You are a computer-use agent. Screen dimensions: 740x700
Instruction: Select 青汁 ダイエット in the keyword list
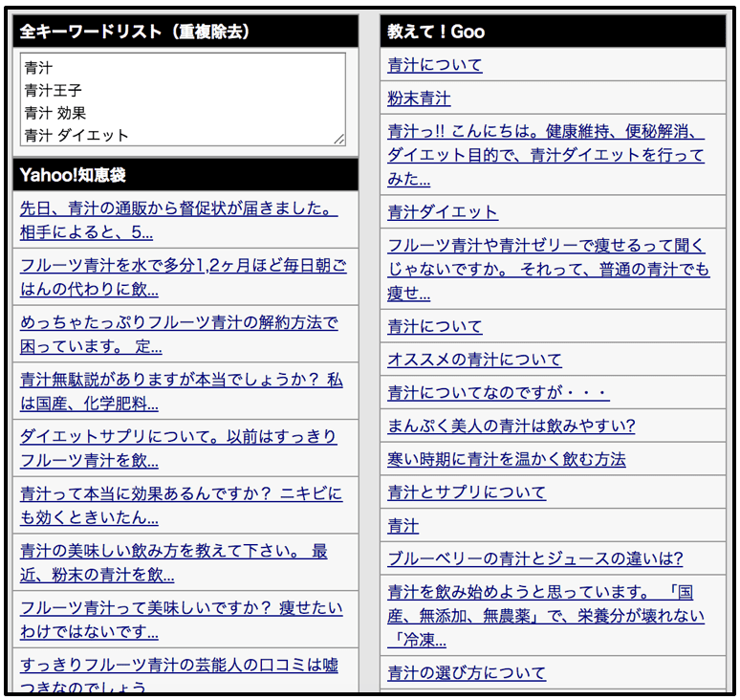point(76,136)
